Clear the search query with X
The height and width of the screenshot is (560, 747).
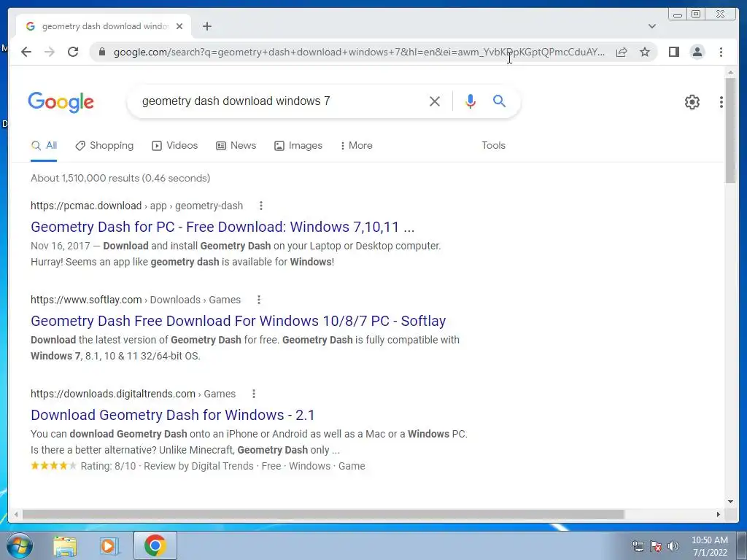click(x=435, y=101)
